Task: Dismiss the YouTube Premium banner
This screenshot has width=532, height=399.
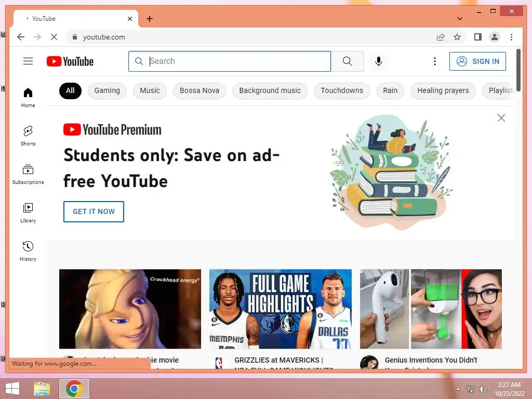Action: tap(501, 118)
